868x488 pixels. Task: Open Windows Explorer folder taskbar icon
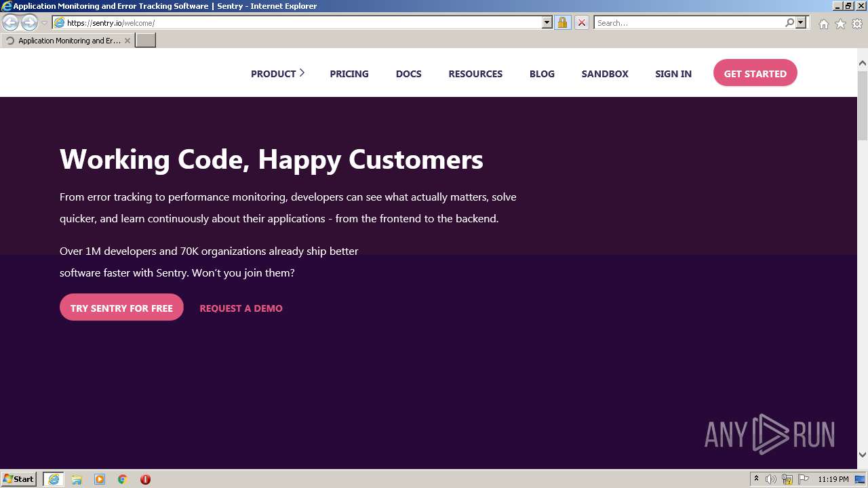tap(77, 479)
